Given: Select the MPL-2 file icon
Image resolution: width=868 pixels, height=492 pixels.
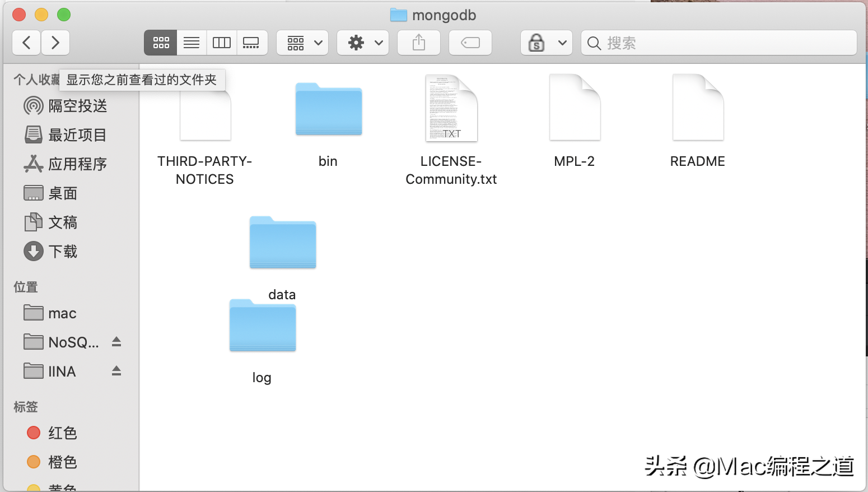Looking at the screenshot, I should point(575,108).
